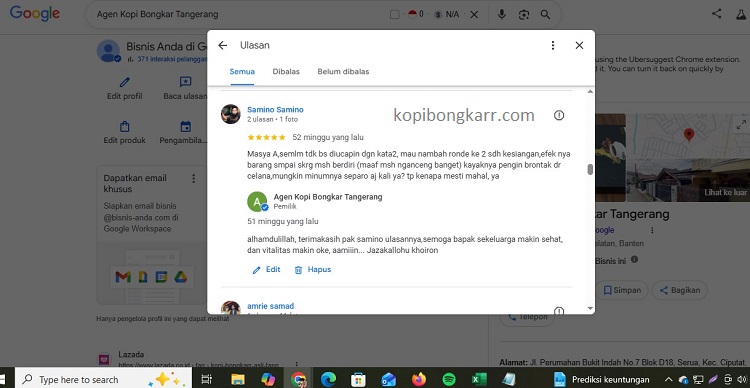Click Telepon call button

point(527,317)
